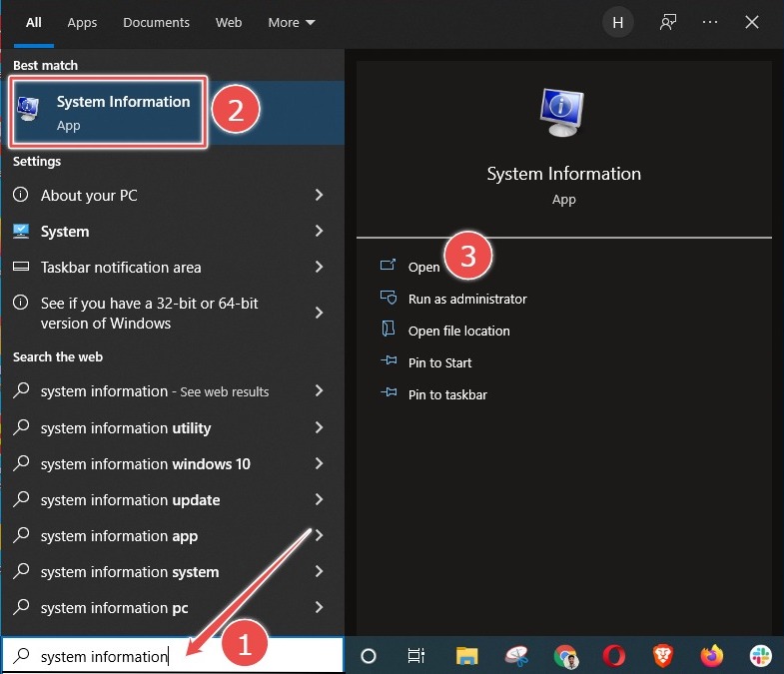Click Run as administrator
Screen dimensions: 784x674
466,299
